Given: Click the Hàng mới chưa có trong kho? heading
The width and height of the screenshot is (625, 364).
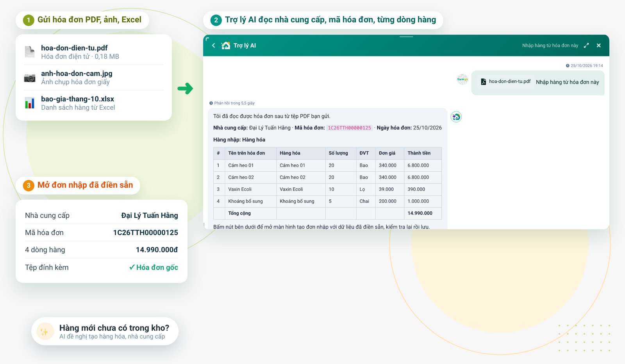Looking at the screenshot, I should coord(114,328).
